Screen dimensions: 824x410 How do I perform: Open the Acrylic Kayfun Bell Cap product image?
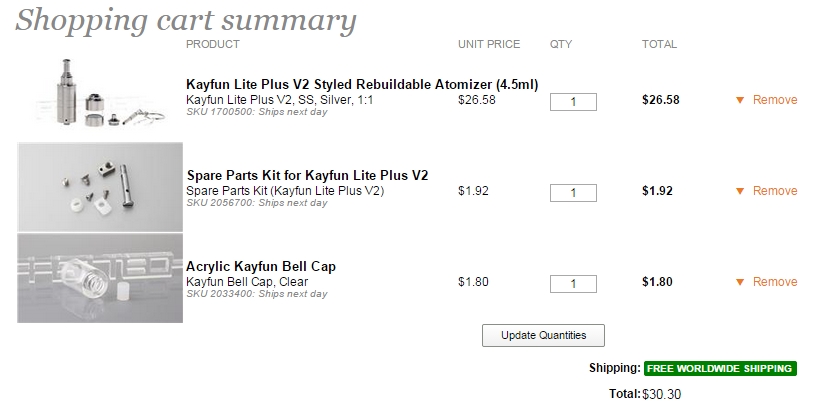(x=100, y=278)
